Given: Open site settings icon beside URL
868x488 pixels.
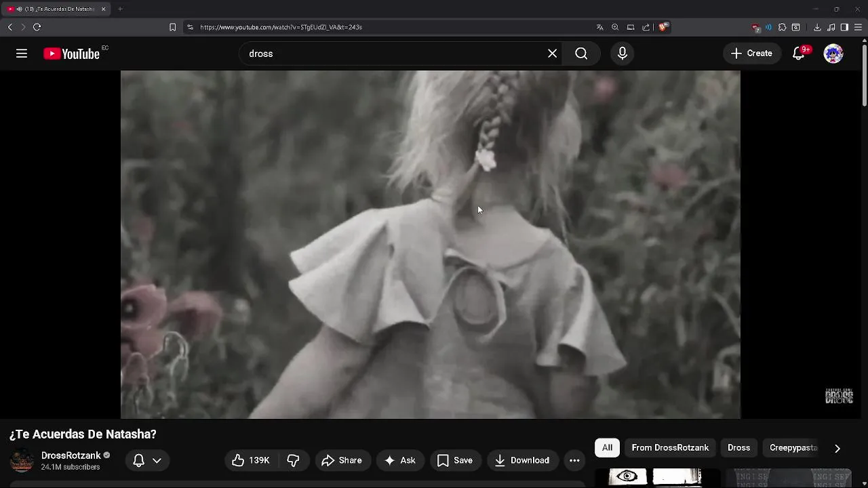Looking at the screenshot, I should click(x=190, y=27).
